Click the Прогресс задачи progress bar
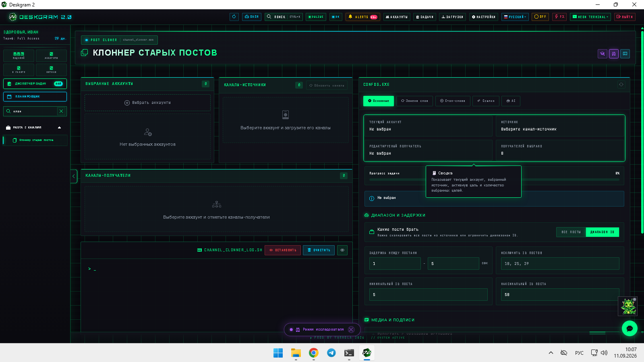This screenshot has height=362, width=644. [x=494, y=180]
